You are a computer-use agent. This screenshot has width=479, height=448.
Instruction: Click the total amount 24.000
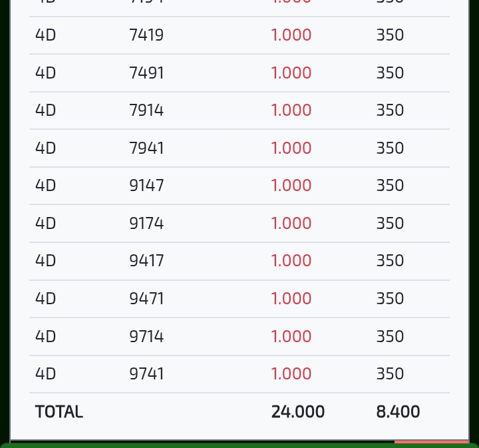point(297,412)
